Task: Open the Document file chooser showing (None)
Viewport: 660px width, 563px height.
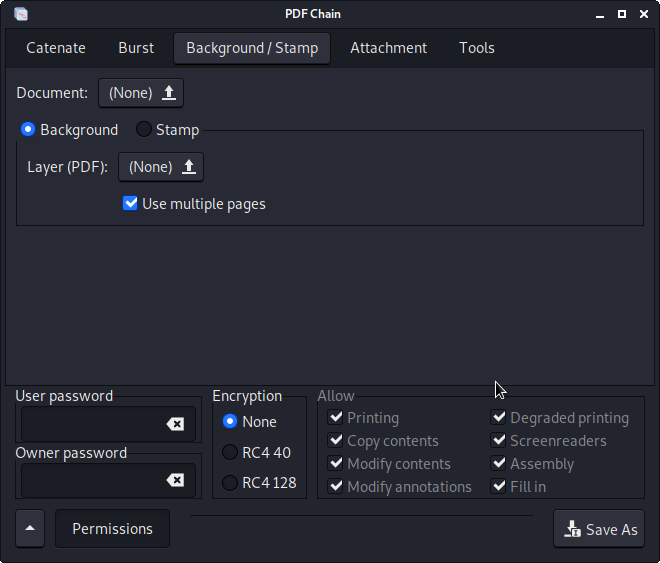Action: (141, 93)
